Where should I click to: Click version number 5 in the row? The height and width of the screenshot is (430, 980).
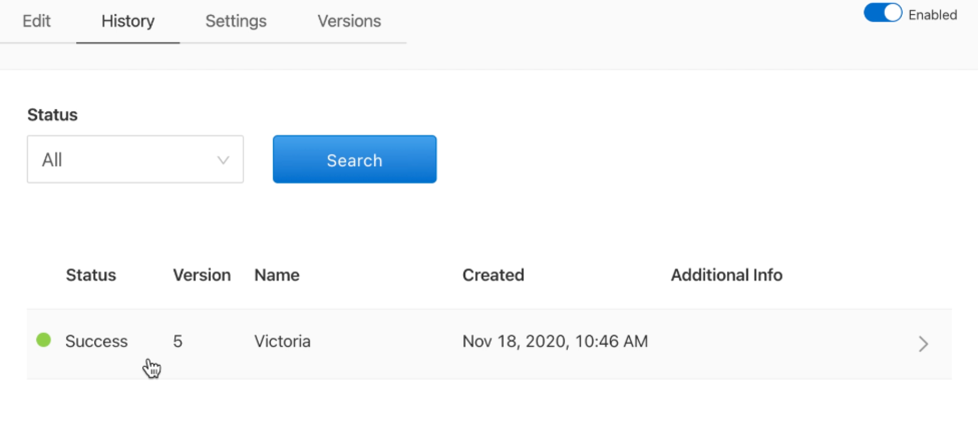click(178, 341)
